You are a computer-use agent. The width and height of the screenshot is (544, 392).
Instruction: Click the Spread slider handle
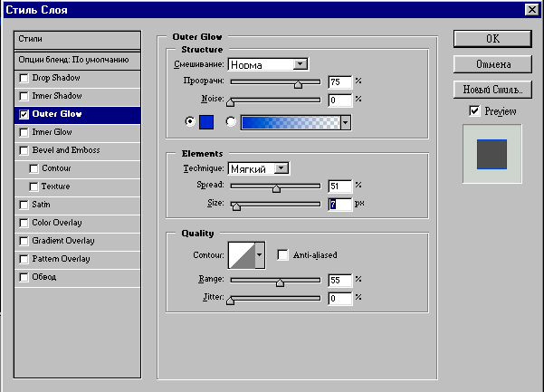pyautogui.click(x=276, y=188)
